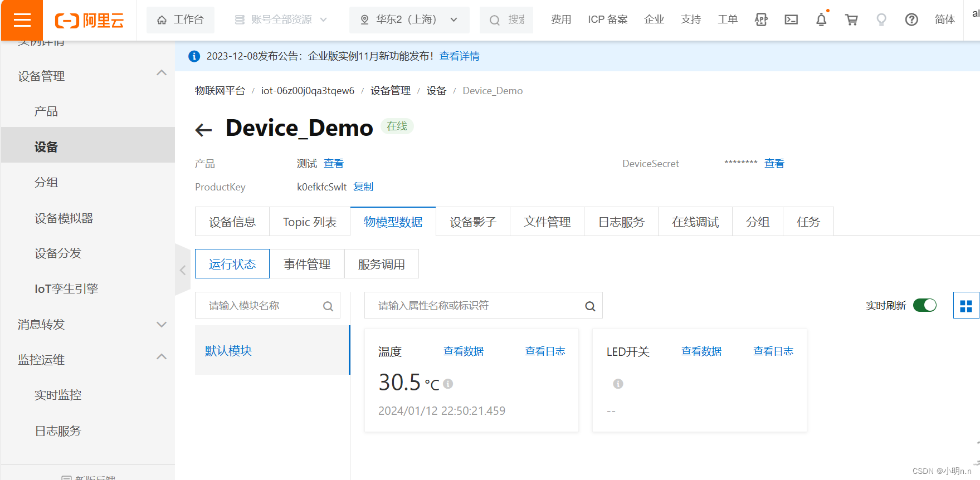The width and height of the screenshot is (980, 480).
Task: Select the 运行状态 sub-tab
Action: coord(232,264)
